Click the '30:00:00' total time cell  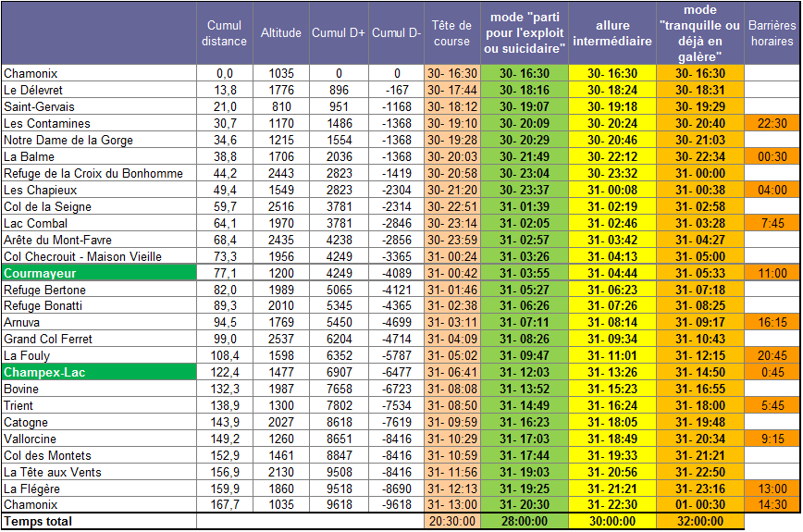tap(612, 521)
